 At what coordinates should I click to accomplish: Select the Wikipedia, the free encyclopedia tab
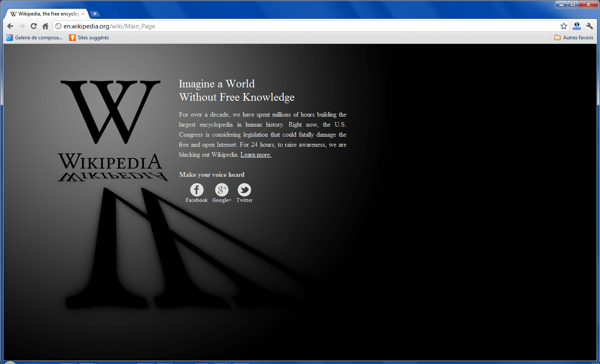point(47,14)
